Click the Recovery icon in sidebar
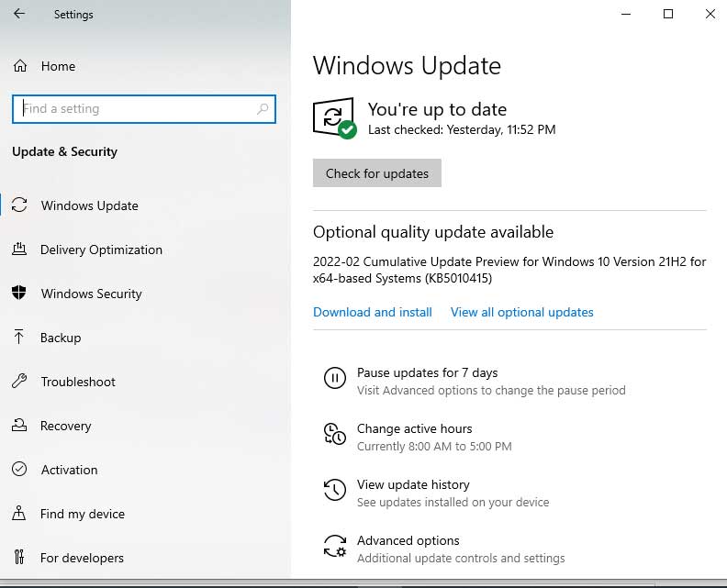This screenshot has height=588, width=727. coord(19,425)
